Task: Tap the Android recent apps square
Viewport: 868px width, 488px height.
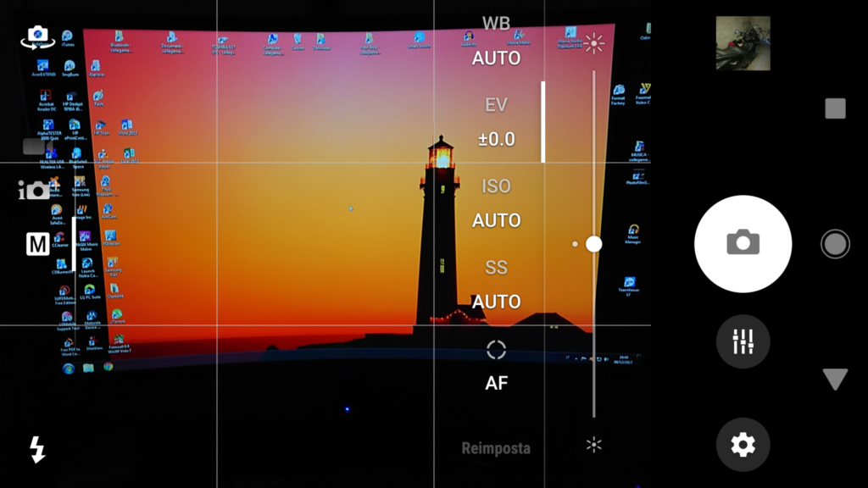Action: (x=835, y=108)
